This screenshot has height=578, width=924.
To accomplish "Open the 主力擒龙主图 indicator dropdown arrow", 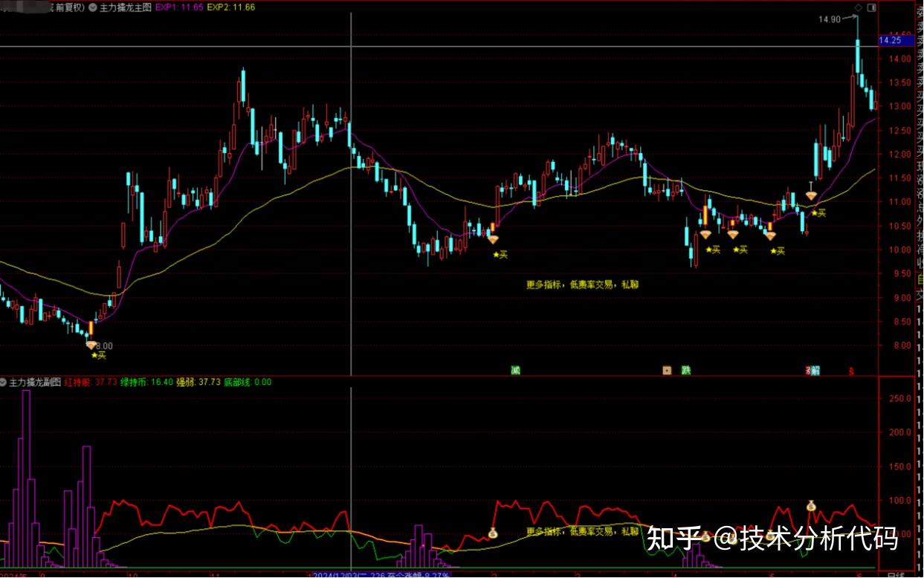I will click(92, 7).
